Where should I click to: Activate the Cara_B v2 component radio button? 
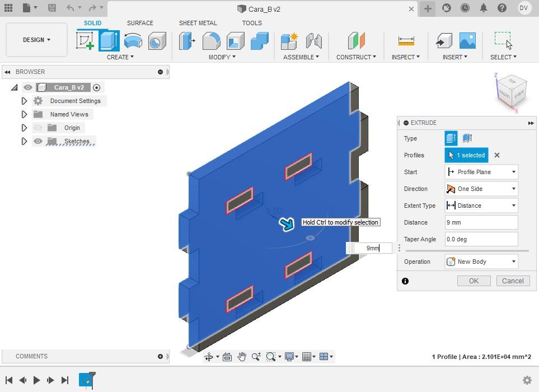point(97,87)
